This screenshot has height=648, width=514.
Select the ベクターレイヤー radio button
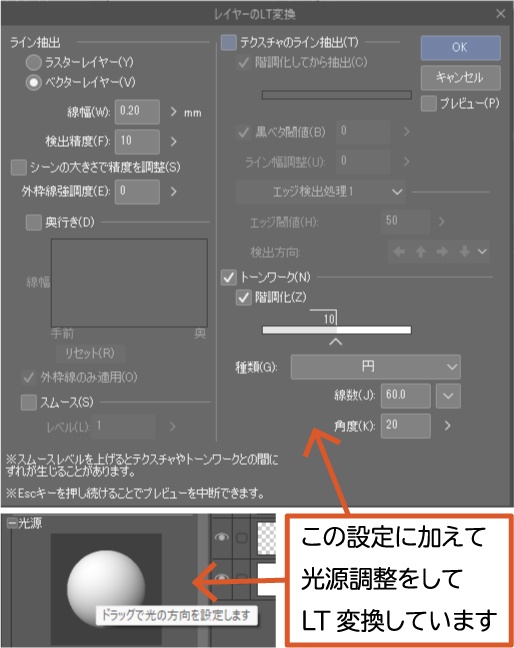point(33,83)
